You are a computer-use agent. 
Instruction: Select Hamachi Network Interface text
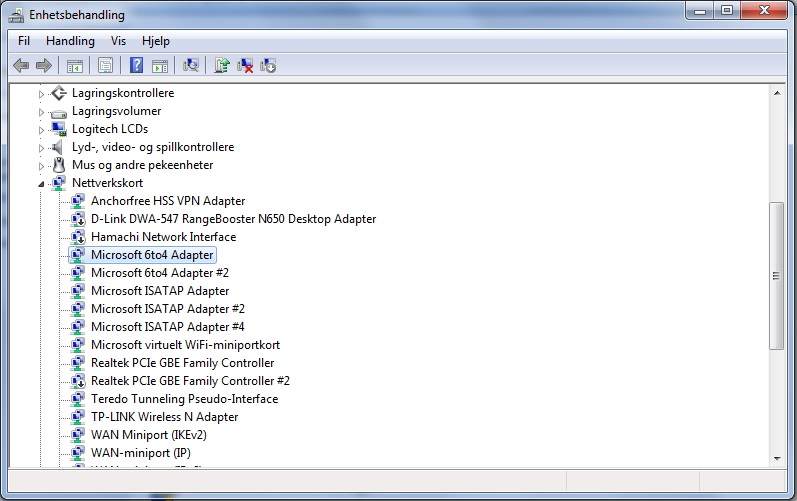tap(164, 237)
